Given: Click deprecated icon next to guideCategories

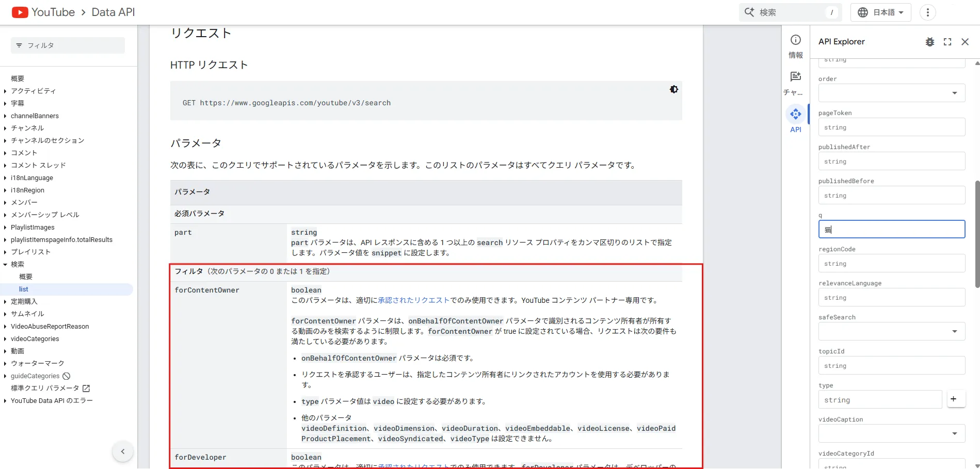Looking at the screenshot, I should click(x=66, y=376).
